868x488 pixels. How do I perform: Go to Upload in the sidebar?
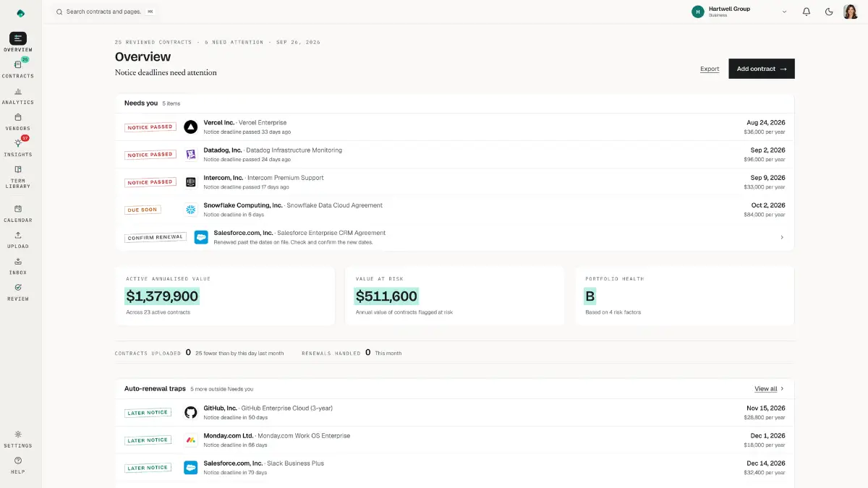point(18,239)
